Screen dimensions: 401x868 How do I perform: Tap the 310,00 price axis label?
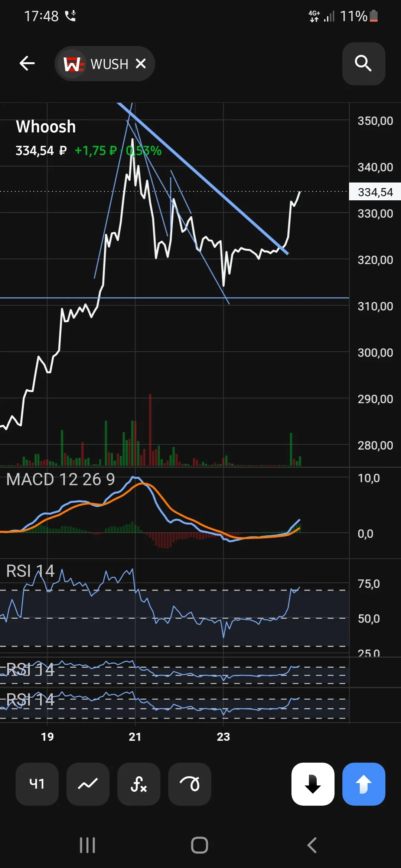pyautogui.click(x=375, y=306)
